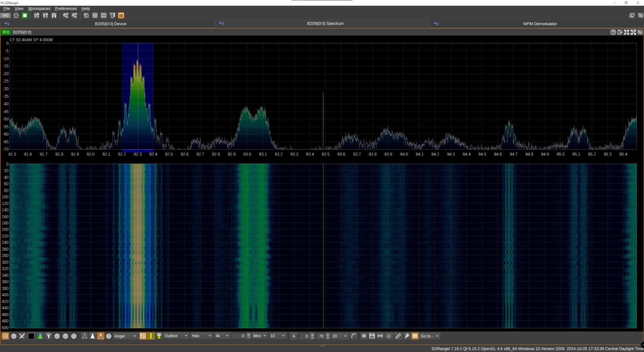
Task: Shrink the spectrum window icon
Action: point(626,32)
